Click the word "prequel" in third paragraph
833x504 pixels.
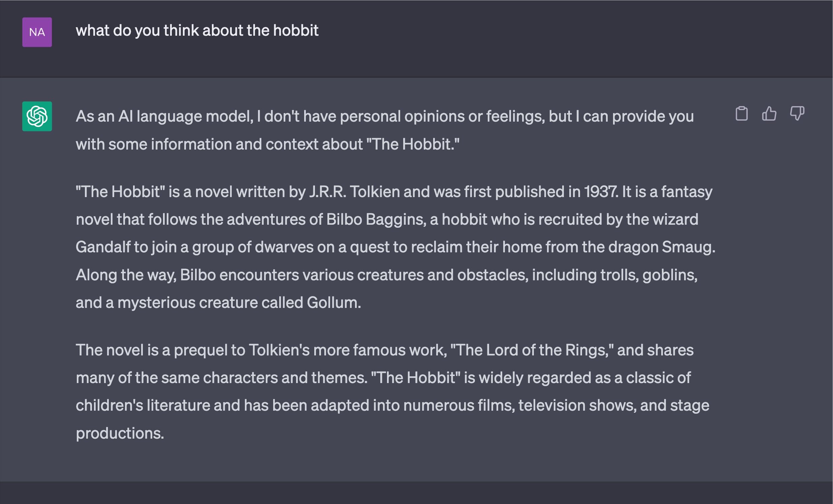[x=200, y=350]
